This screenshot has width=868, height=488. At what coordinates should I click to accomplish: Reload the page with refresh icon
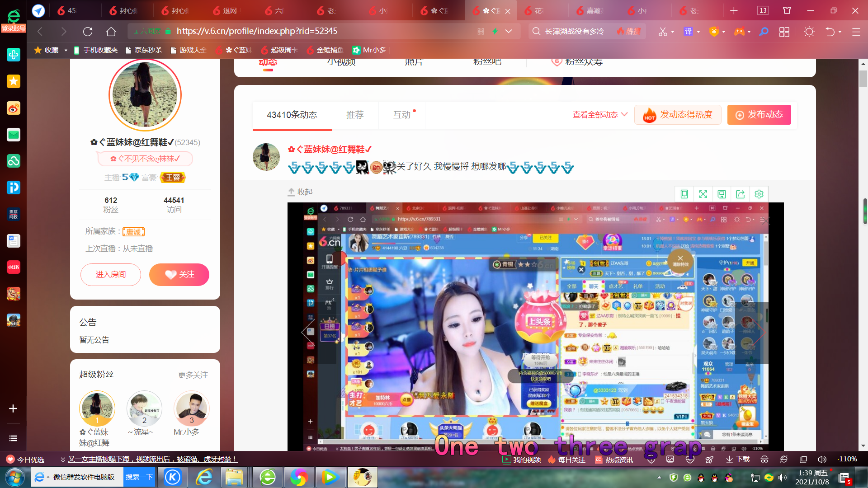click(88, 32)
